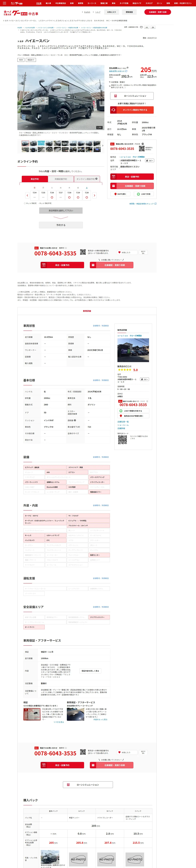This screenshot has height=868, width=196.
Task: Click help icon beside 過給器
Action: [75, 420]
